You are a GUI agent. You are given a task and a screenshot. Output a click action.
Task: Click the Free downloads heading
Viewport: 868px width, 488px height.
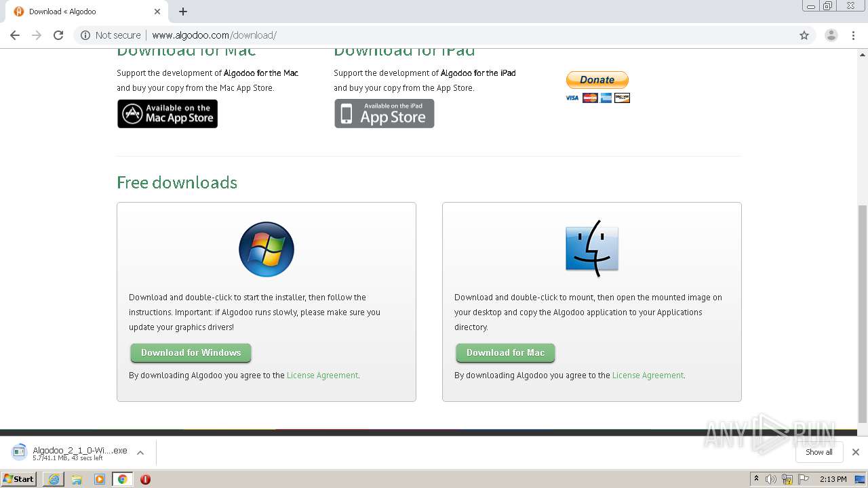pos(177,182)
